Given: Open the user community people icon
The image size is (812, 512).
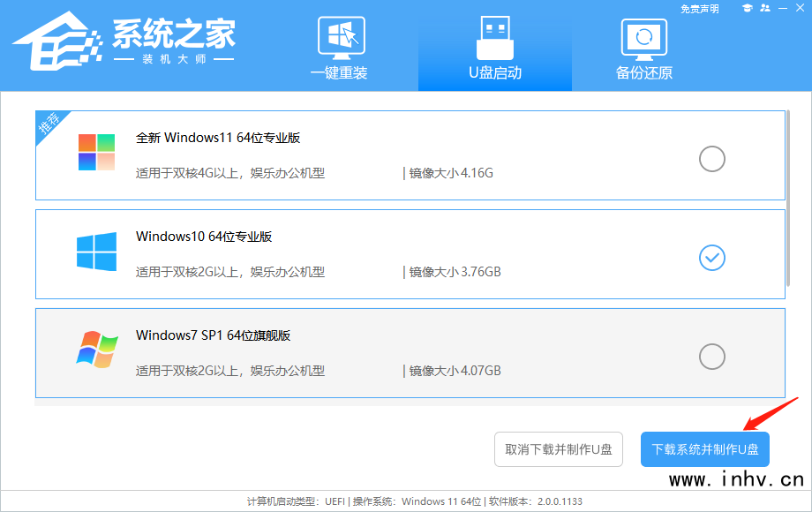Looking at the screenshot, I should [x=764, y=8].
